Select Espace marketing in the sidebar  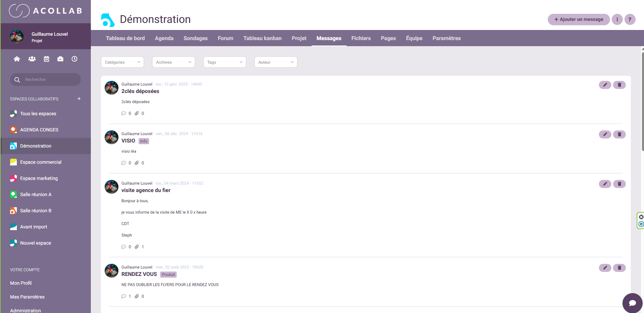39,178
